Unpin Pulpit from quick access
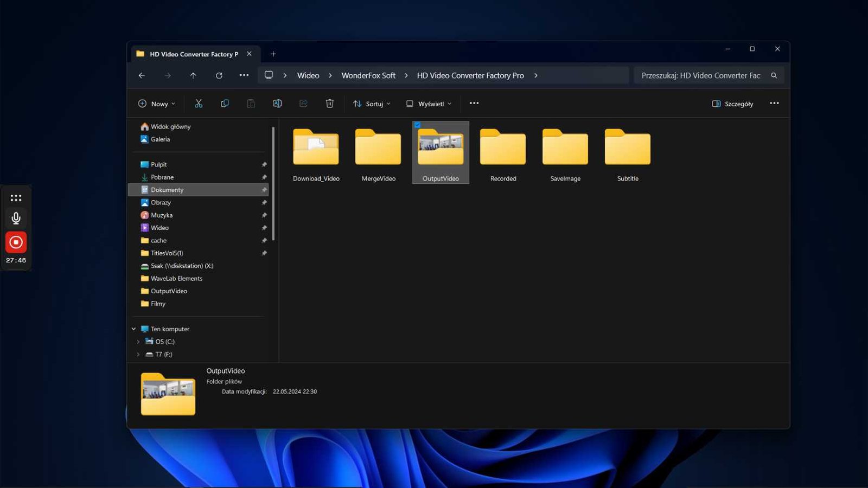868x488 pixels. (264, 164)
